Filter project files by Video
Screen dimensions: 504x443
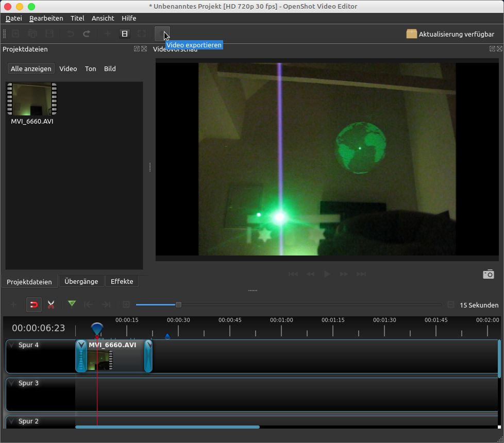(68, 69)
